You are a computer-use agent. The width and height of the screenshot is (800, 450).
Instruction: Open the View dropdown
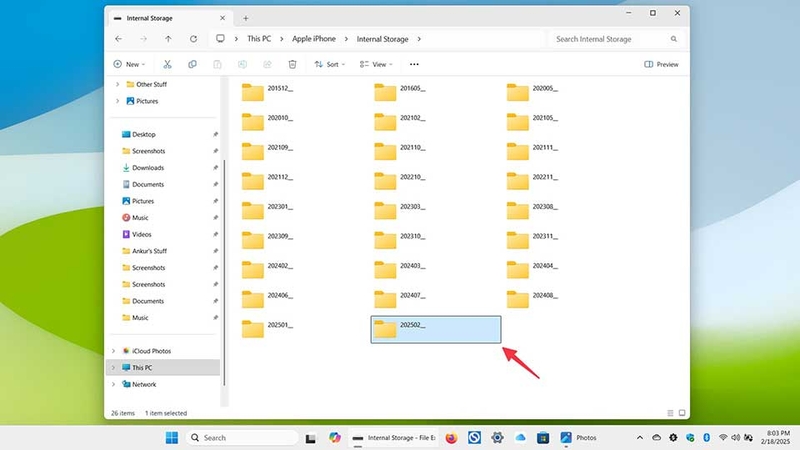(376, 64)
